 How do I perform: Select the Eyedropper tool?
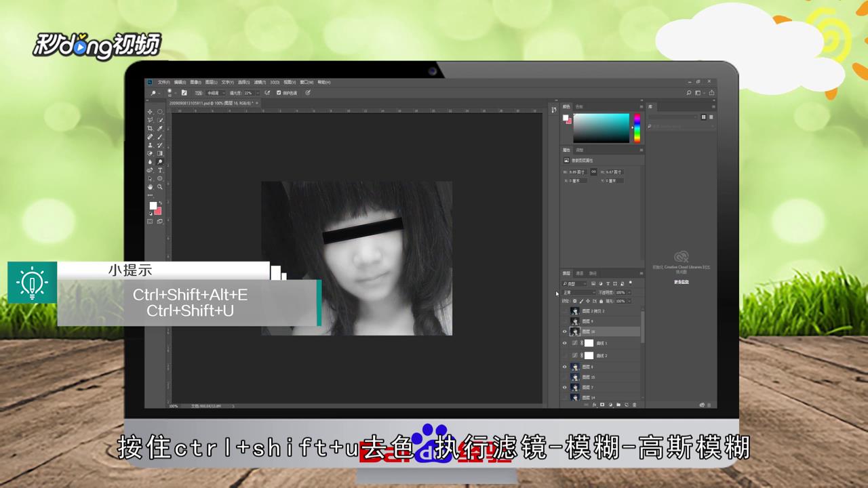click(160, 128)
